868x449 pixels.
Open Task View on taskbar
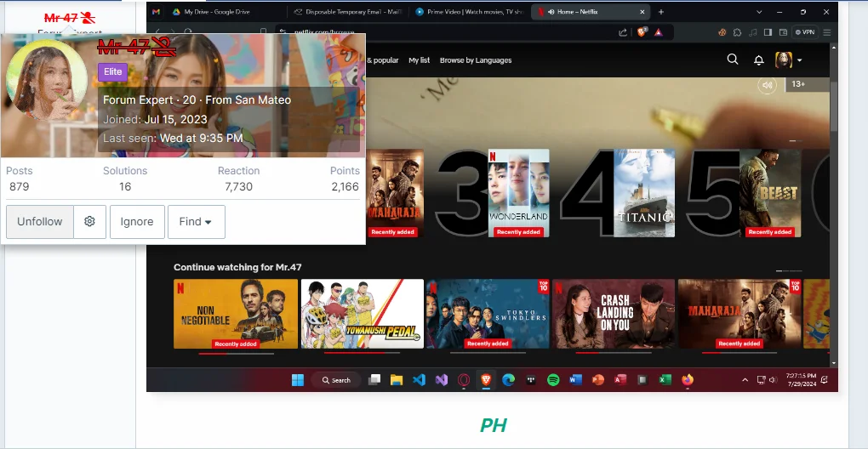point(374,380)
